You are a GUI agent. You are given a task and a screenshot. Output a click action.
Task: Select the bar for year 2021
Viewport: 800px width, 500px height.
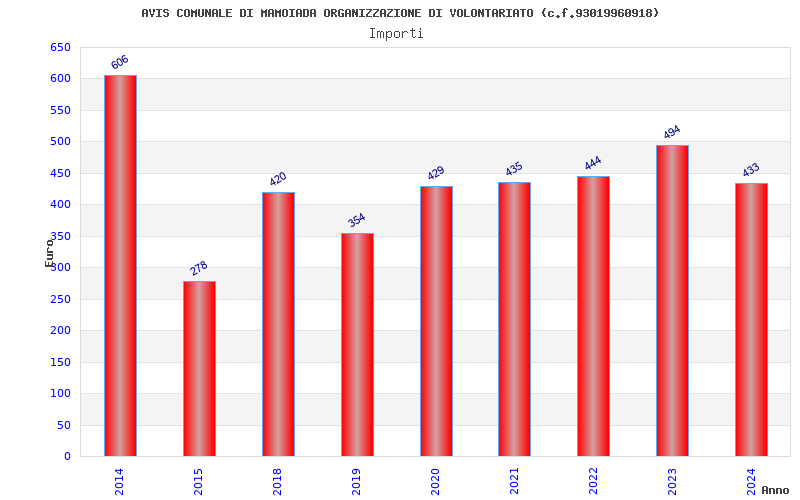pos(514,319)
